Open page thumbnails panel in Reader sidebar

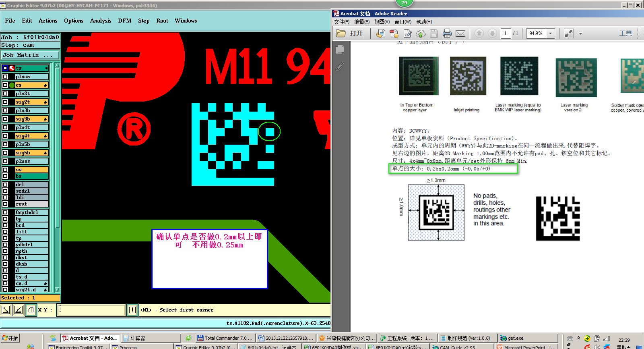[x=340, y=49]
